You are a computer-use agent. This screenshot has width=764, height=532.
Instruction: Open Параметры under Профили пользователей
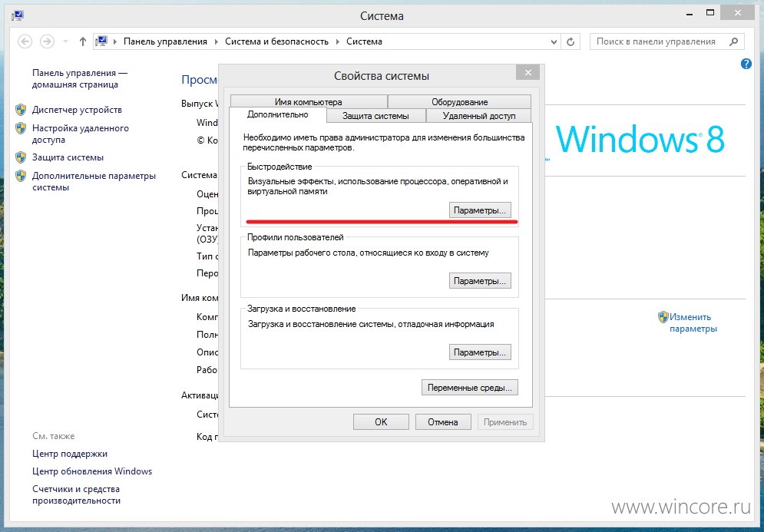[x=480, y=281]
